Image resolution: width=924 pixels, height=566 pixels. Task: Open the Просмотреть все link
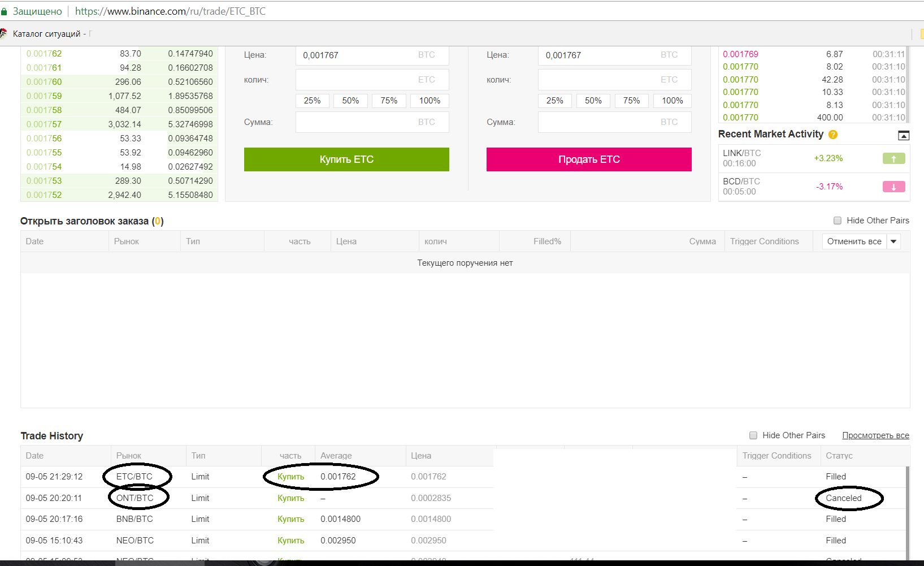click(875, 435)
